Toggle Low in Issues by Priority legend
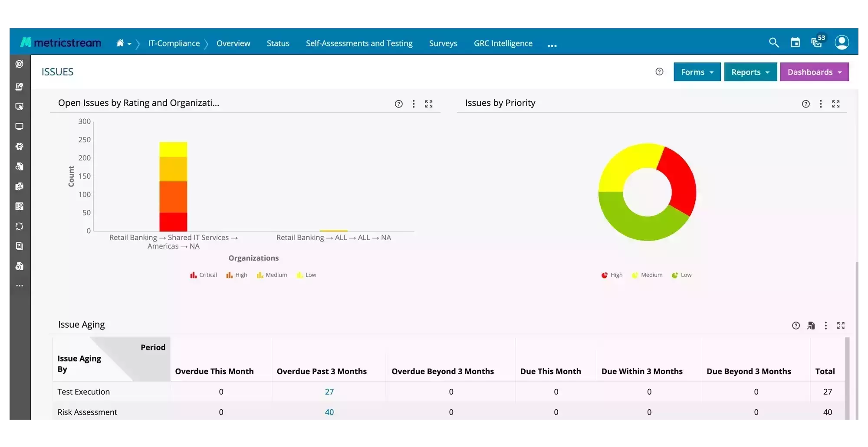 tap(682, 275)
